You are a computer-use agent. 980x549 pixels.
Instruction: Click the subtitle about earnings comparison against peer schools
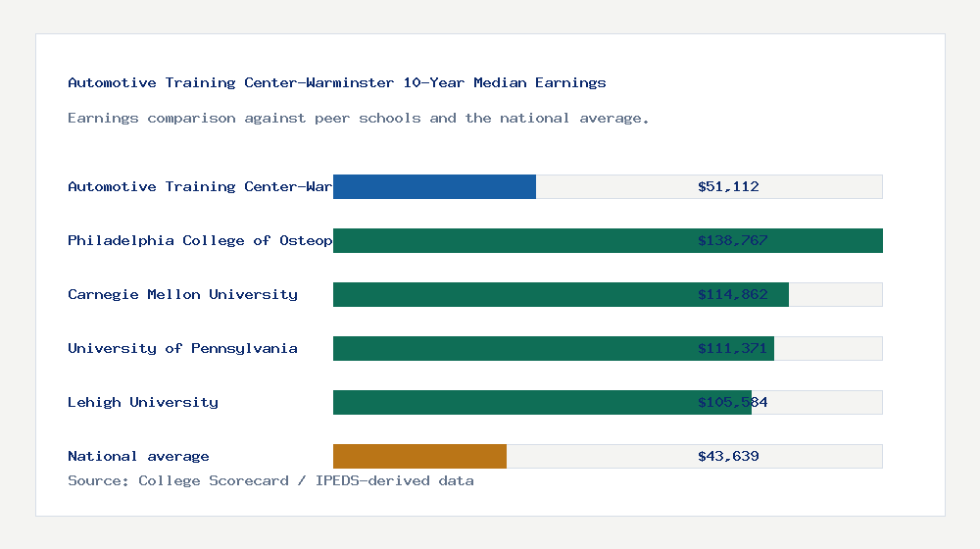[358, 119]
